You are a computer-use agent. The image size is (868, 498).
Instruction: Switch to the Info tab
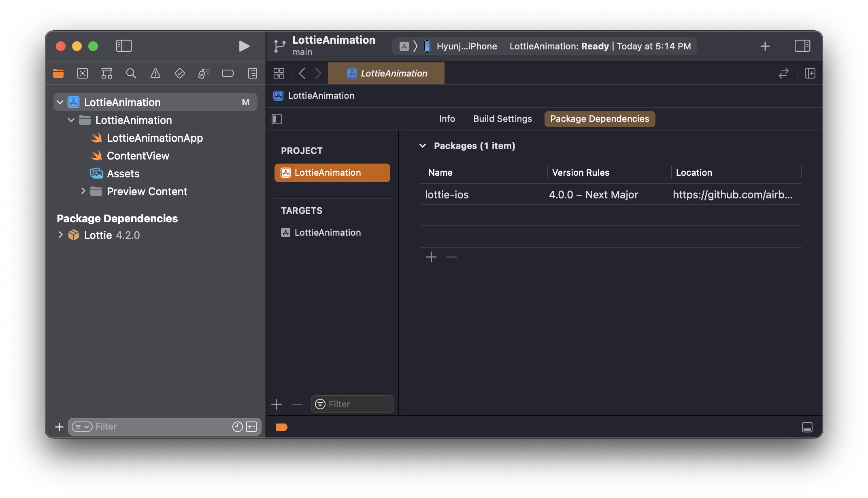click(447, 119)
